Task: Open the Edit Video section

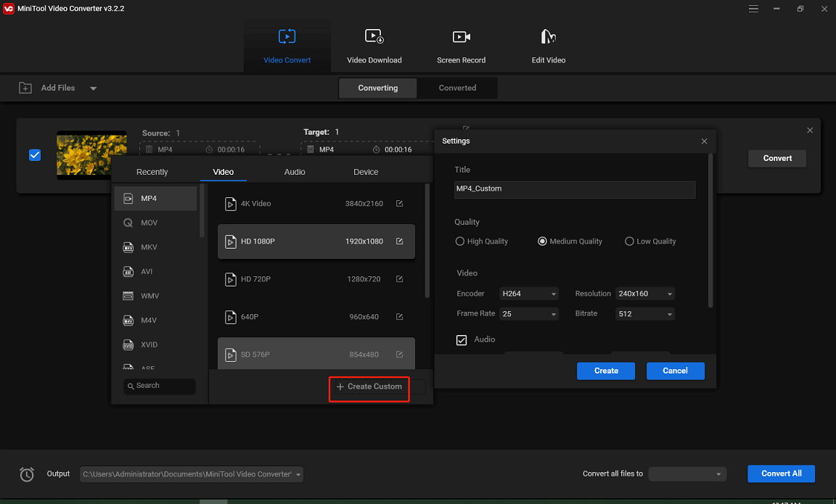Action: 548,46
